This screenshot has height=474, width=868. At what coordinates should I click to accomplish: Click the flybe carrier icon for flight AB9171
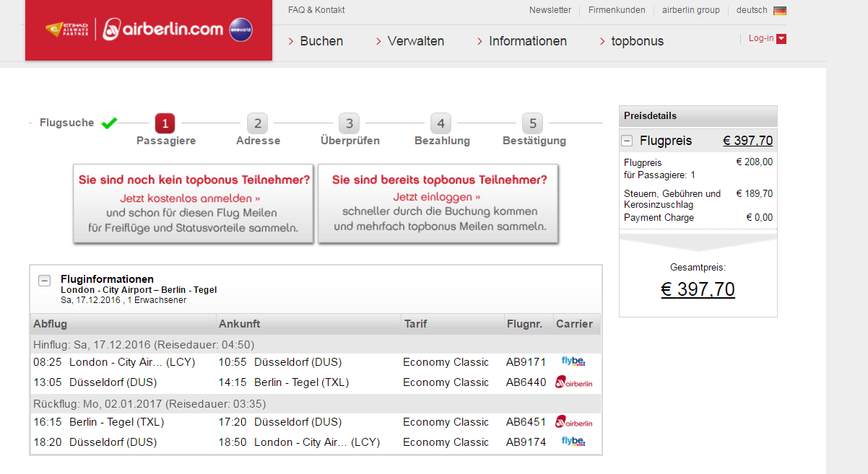coord(573,361)
